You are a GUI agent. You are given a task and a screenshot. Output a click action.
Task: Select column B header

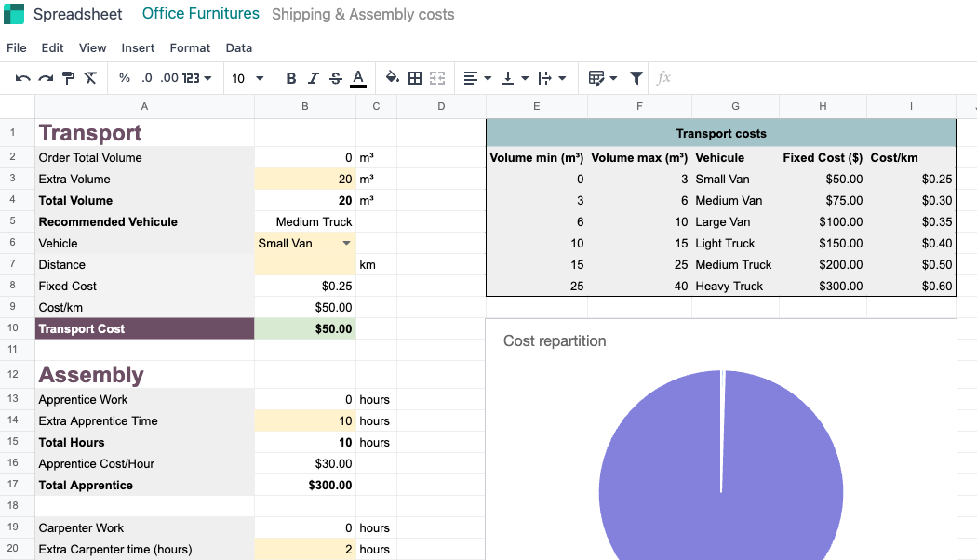tap(305, 107)
